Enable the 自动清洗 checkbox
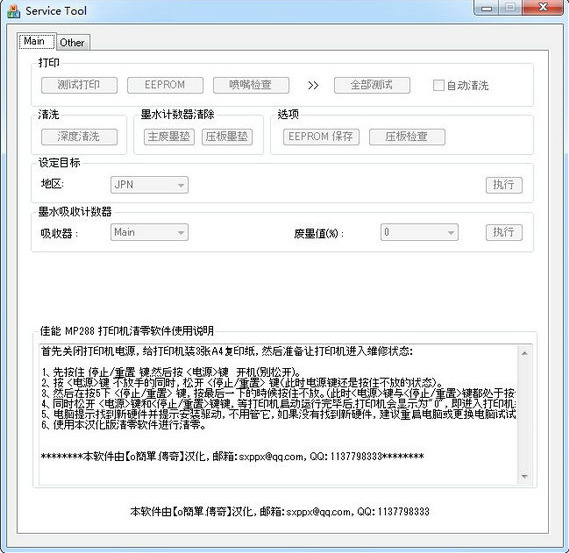The image size is (569, 553). click(438, 86)
